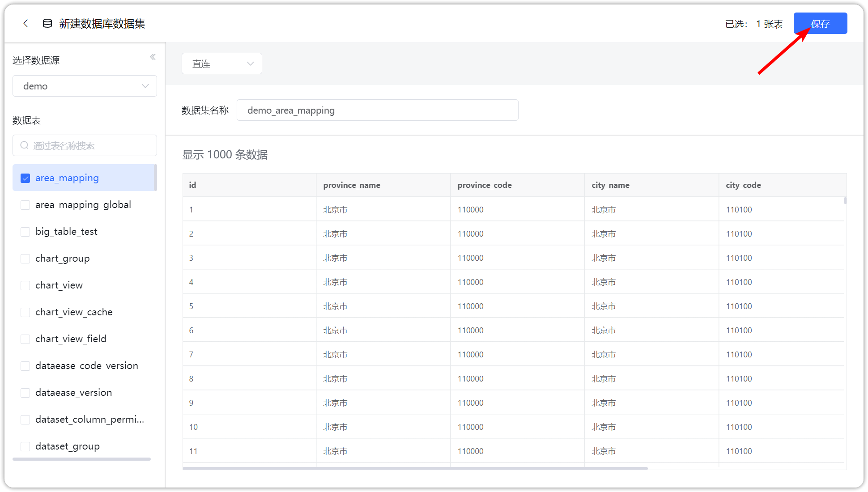Enable the chart_view table checkbox
868x492 pixels.
click(x=26, y=285)
